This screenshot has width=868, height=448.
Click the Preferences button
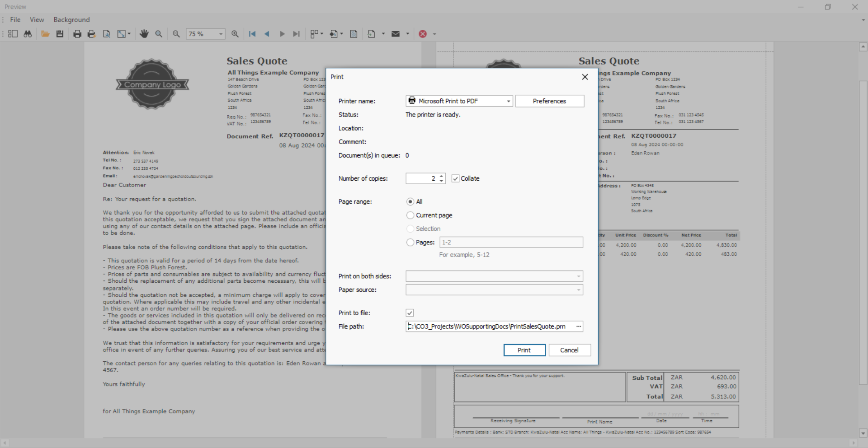click(549, 101)
